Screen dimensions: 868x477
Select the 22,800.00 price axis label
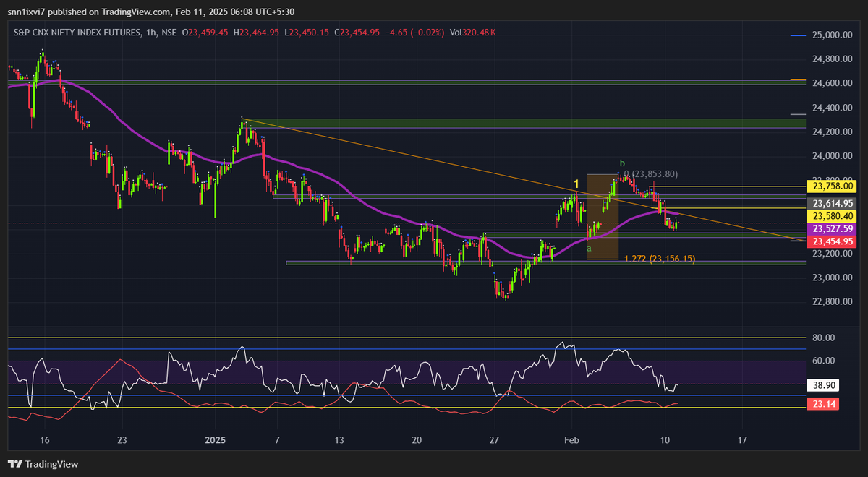(833, 301)
